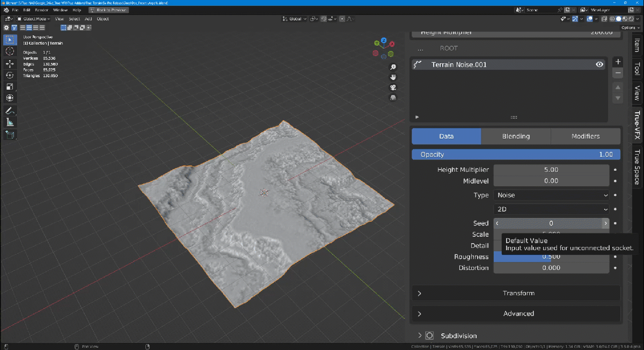644x350 pixels.
Task: Click the plus button to add layer
Action: [618, 62]
